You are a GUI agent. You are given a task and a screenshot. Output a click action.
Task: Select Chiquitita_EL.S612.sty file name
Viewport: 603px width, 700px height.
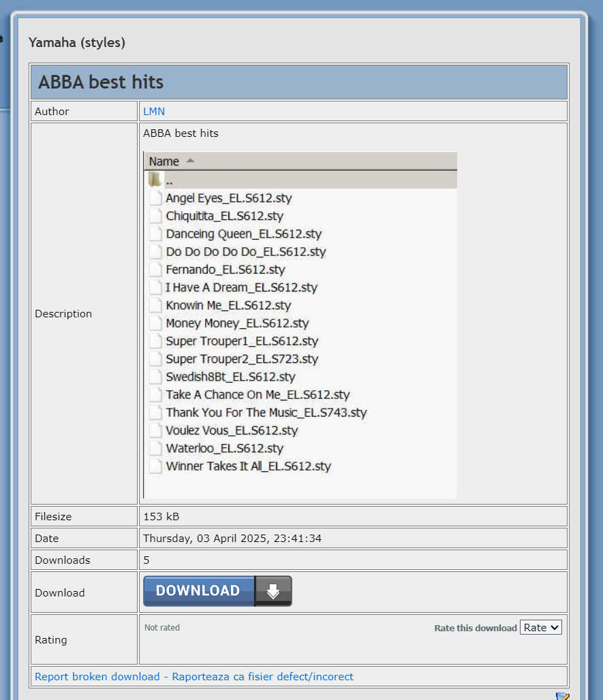225,216
